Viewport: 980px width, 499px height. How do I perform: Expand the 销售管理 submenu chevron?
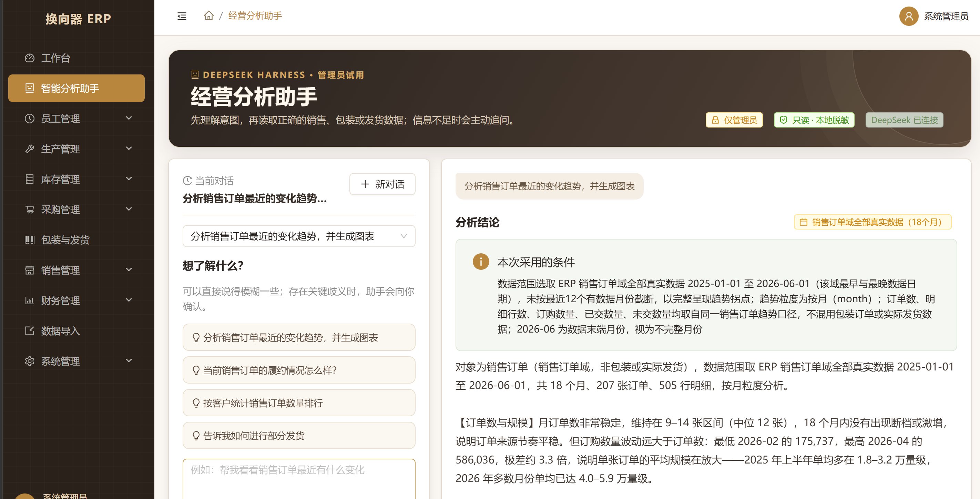129,269
